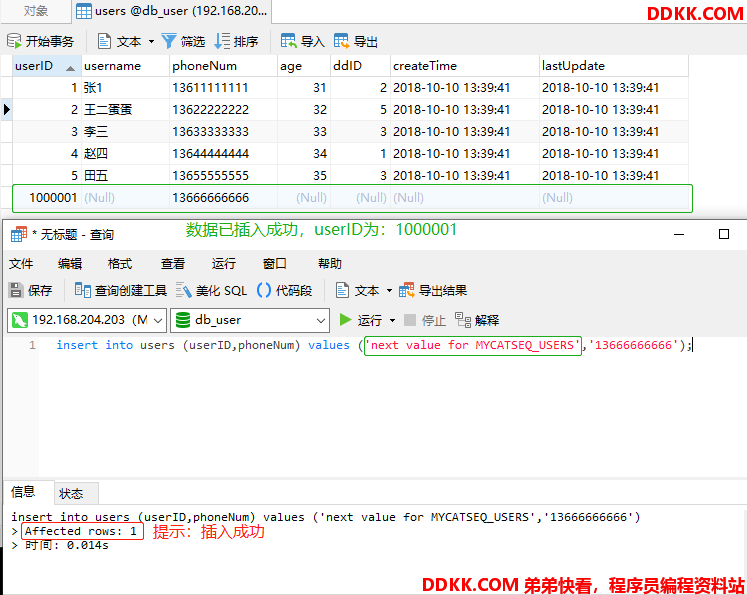The width and height of the screenshot is (747, 595).
Task: Click the 保存 save disk icon
Action: click(16, 290)
